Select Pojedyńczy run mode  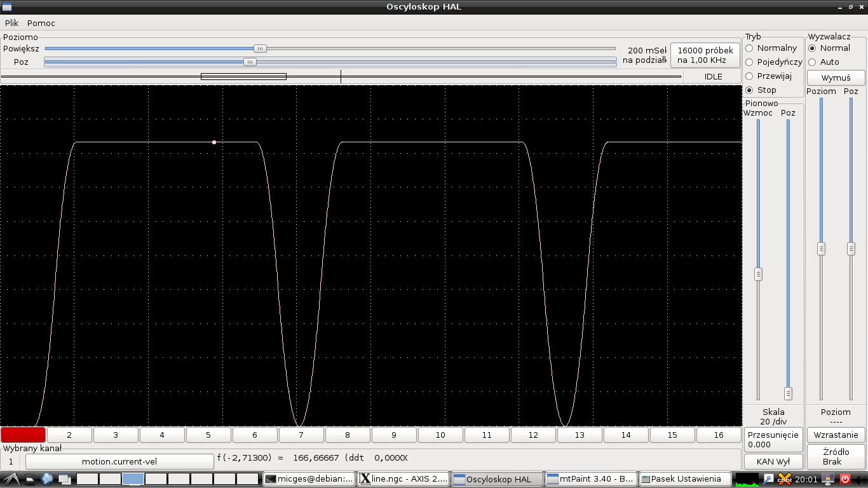(x=774, y=62)
